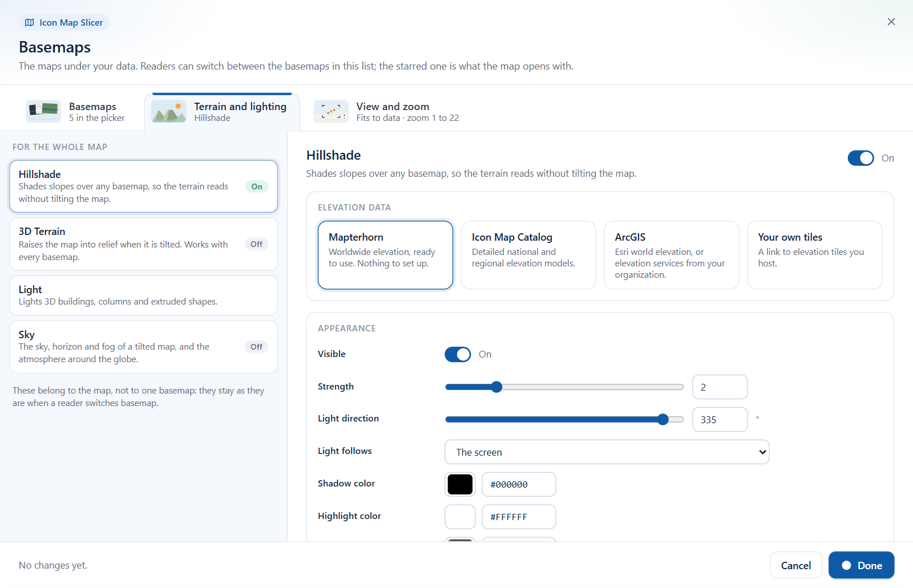Choose Your own tiles elevation source
913x588 pixels.
(x=815, y=255)
